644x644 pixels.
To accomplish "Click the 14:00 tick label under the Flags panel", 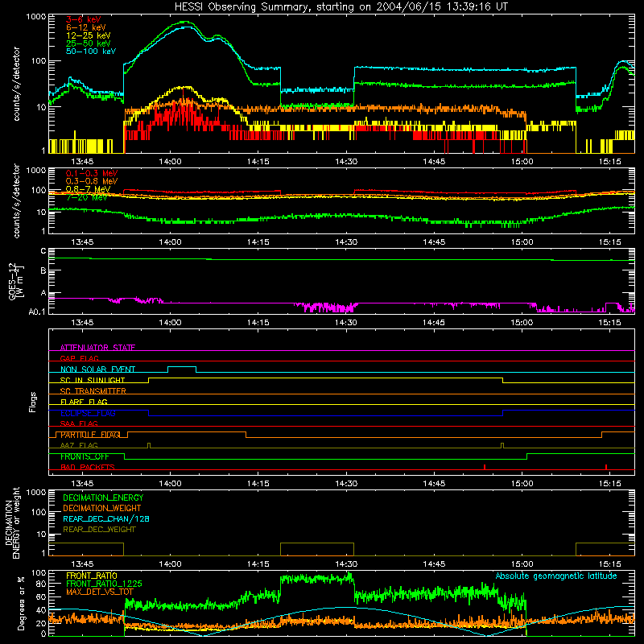I will click(170, 484).
